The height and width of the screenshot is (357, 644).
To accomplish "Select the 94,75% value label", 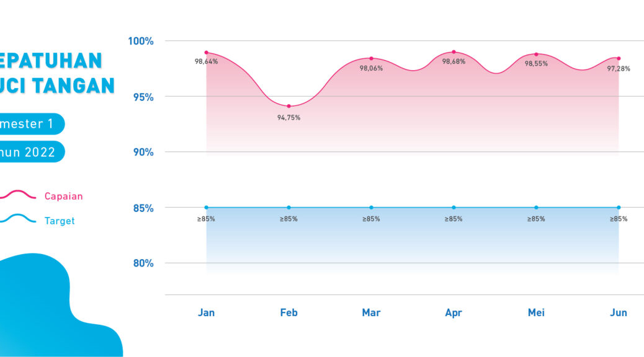I will tap(288, 118).
